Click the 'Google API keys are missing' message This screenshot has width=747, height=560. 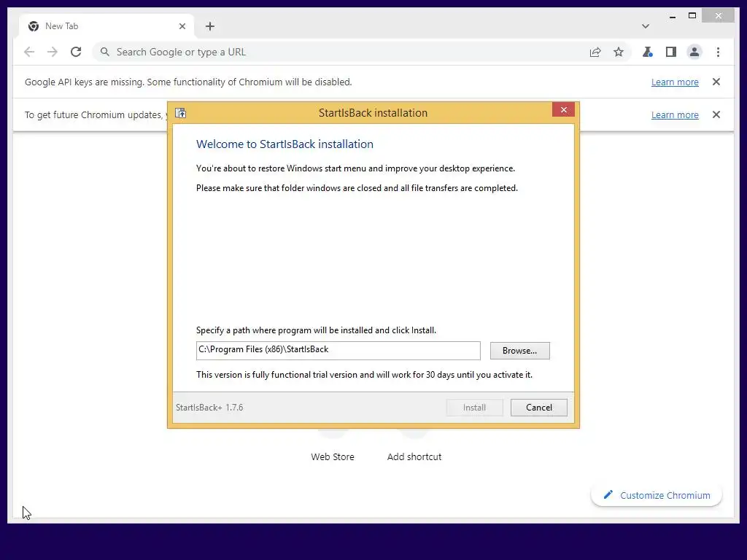pyautogui.click(x=188, y=82)
